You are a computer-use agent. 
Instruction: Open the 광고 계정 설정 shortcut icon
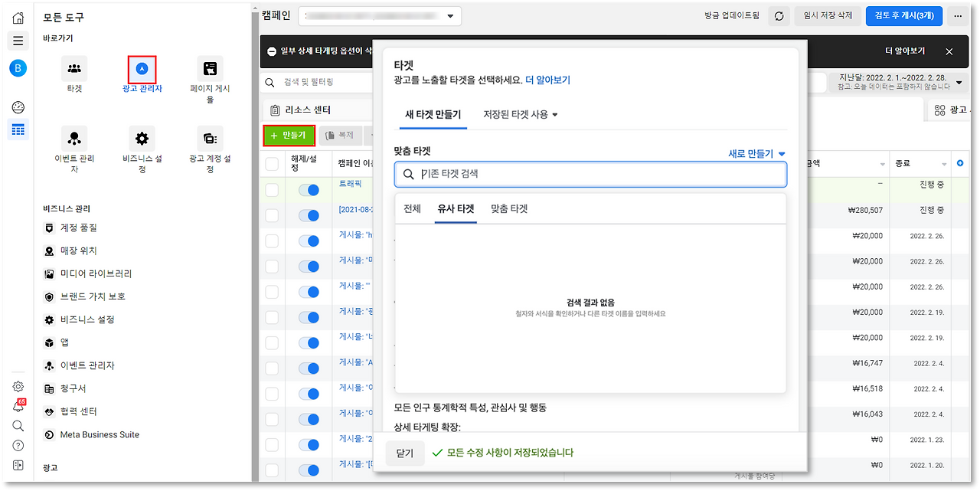coord(210,139)
